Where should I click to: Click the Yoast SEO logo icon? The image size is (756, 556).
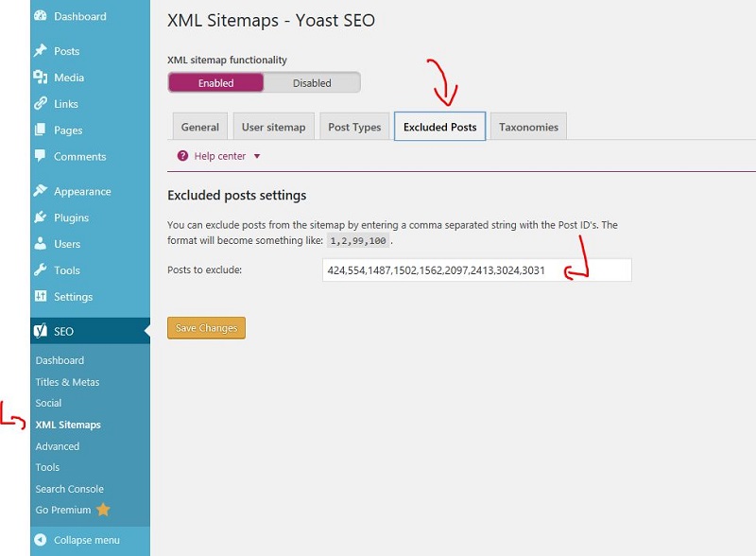(x=41, y=331)
